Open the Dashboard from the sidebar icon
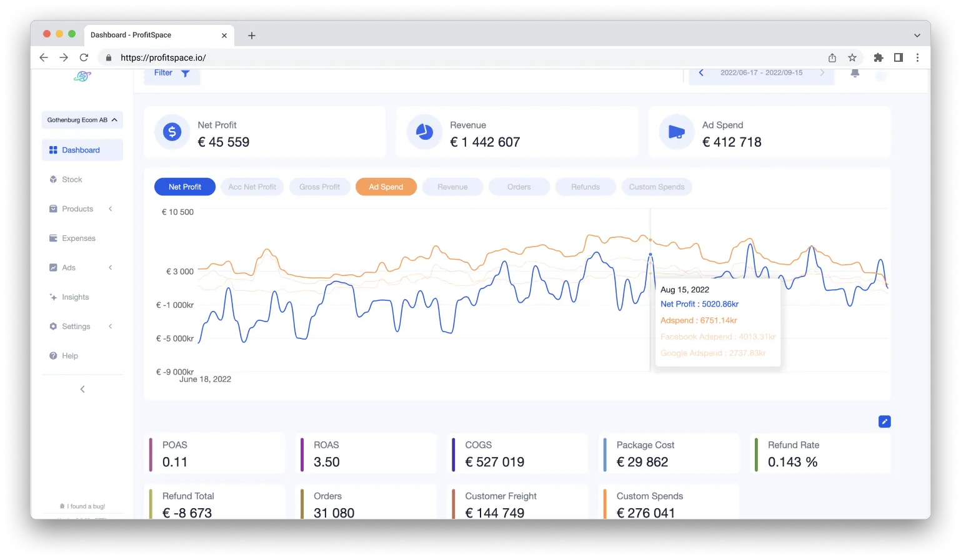Image resolution: width=961 pixels, height=560 pixels. click(x=54, y=150)
